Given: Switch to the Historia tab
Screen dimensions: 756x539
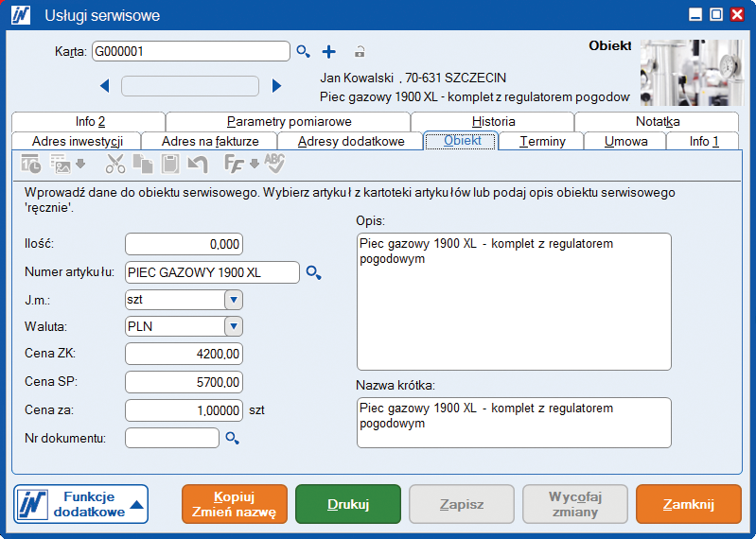Looking at the screenshot, I should coord(493,121).
